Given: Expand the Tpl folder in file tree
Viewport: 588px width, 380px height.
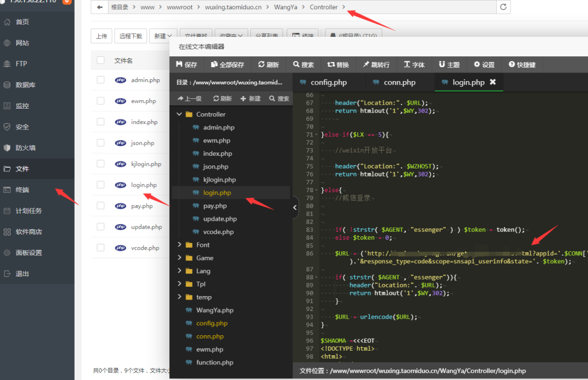Looking at the screenshot, I should point(179,284).
